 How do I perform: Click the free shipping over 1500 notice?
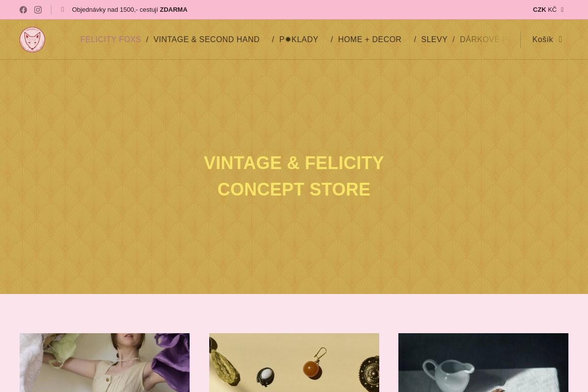tap(129, 10)
